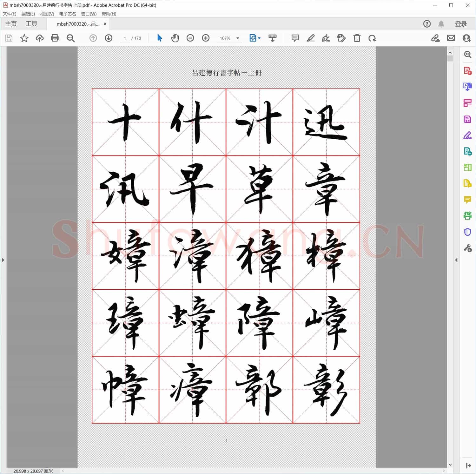Switch to the 主页 tab
476x474 pixels.
(x=11, y=23)
